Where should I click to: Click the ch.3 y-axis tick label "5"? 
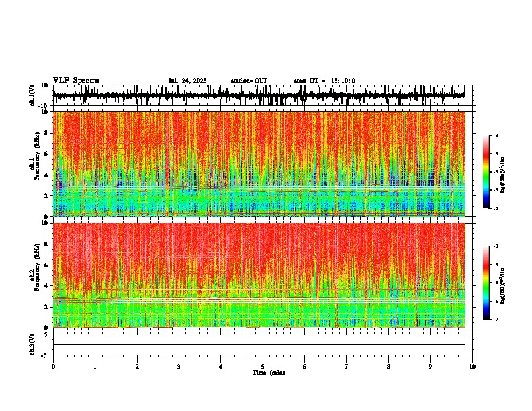point(46,334)
